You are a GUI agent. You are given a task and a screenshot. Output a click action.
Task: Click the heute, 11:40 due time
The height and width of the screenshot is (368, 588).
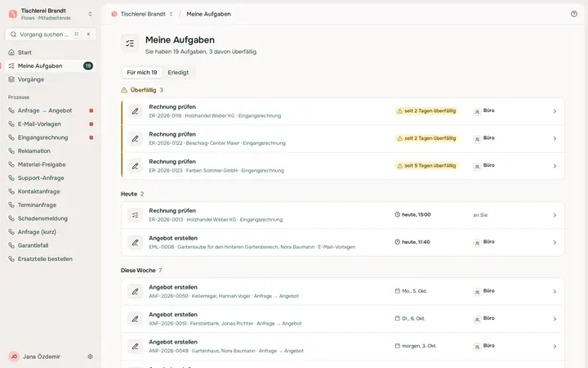tap(412, 242)
